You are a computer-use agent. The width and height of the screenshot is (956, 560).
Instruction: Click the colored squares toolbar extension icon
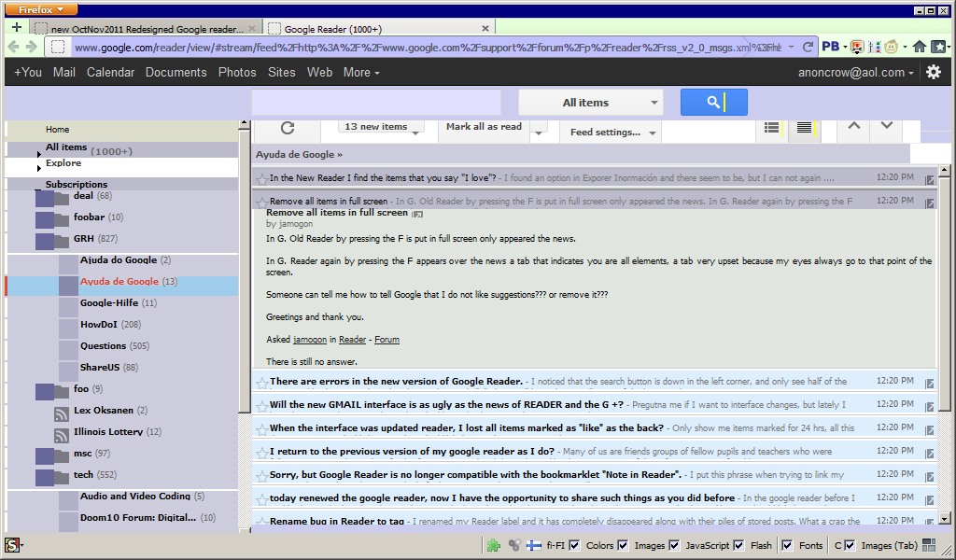coord(874,47)
